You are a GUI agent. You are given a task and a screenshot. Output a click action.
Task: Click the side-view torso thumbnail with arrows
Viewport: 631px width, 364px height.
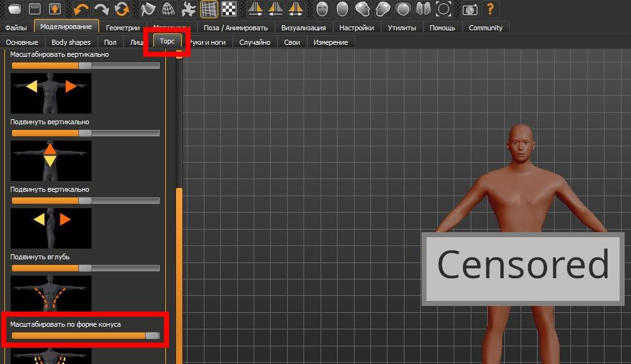pyautogui.click(x=51, y=228)
